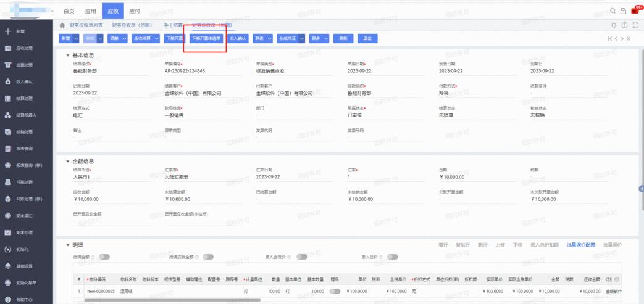Click the side panel handle on right edge

(x=642, y=188)
